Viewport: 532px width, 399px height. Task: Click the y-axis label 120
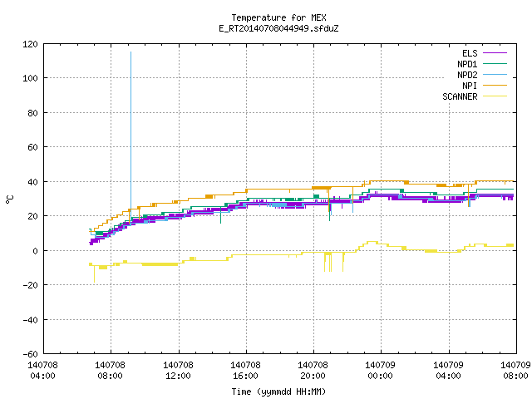(30, 44)
